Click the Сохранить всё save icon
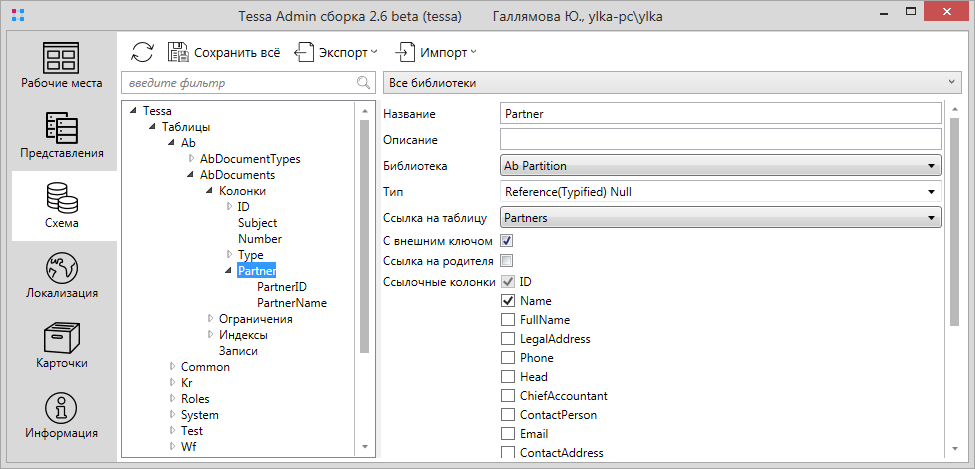Image resolution: width=975 pixels, height=469 pixels. [178, 52]
